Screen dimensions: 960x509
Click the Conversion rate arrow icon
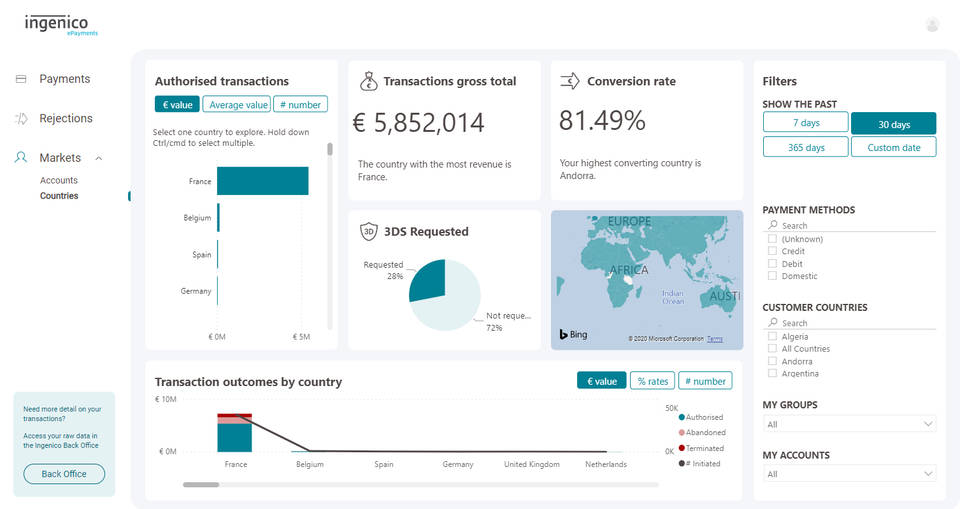click(x=569, y=81)
